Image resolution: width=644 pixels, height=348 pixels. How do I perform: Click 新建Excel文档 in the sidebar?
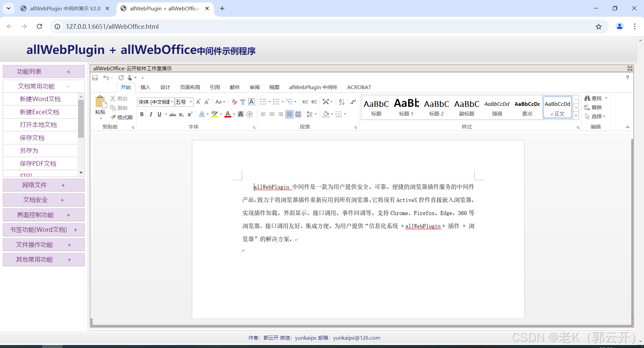40,112
